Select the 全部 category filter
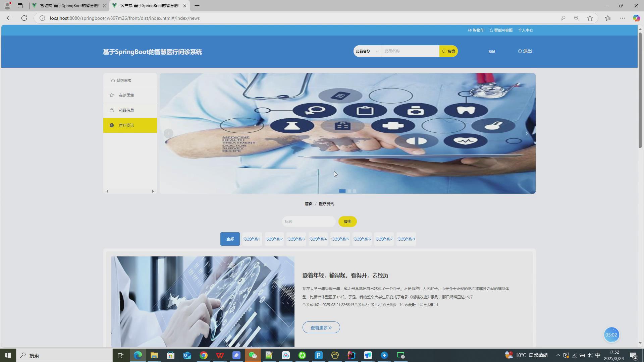Screen dimensions: 644x362 [230, 239]
